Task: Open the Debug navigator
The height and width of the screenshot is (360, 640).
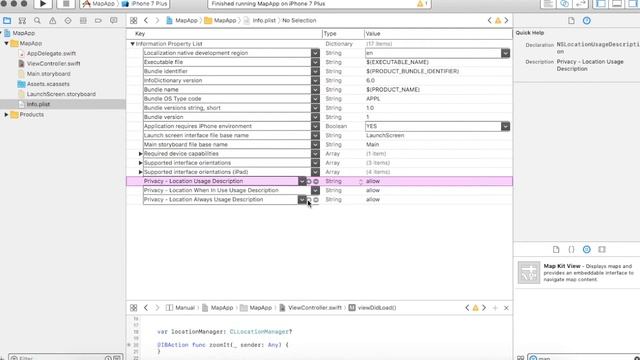Action: [x=83, y=20]
